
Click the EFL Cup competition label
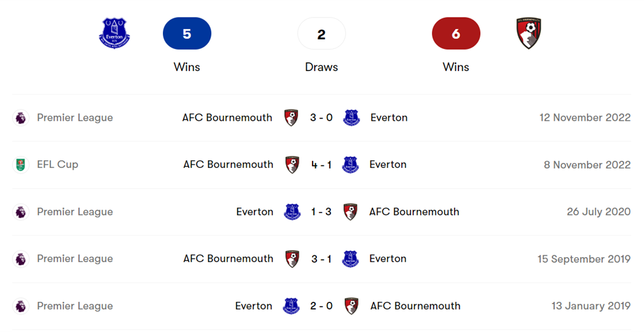(x=57, y=165)
